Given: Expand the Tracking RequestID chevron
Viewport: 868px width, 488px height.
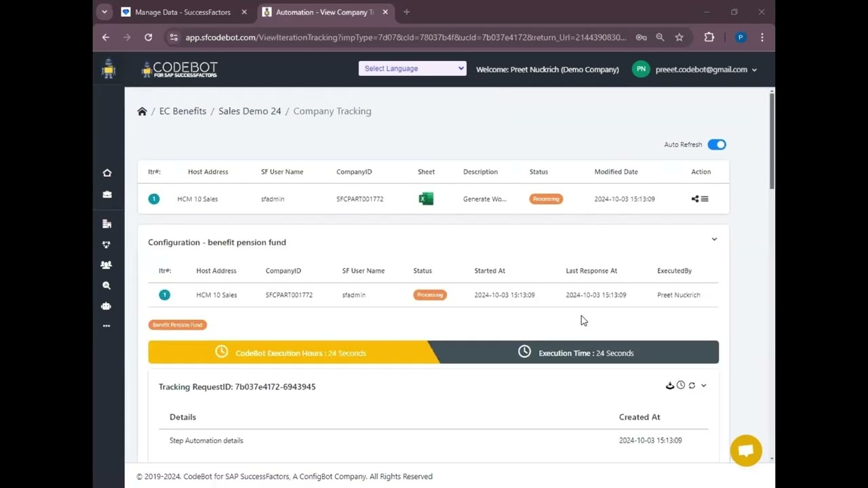Looking at the screenshot, I should point(703,386).
